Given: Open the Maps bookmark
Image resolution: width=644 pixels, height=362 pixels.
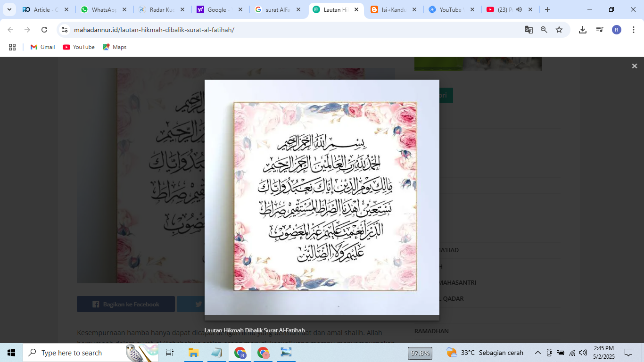Looking at the screenshot, I should coord(115,47).
